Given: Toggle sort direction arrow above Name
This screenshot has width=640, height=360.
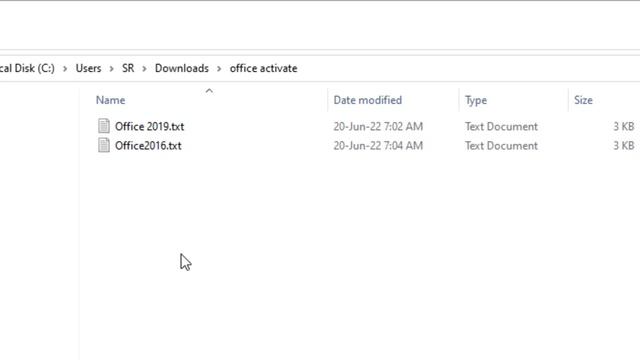Looking at the screenshot, I should 209,91.
